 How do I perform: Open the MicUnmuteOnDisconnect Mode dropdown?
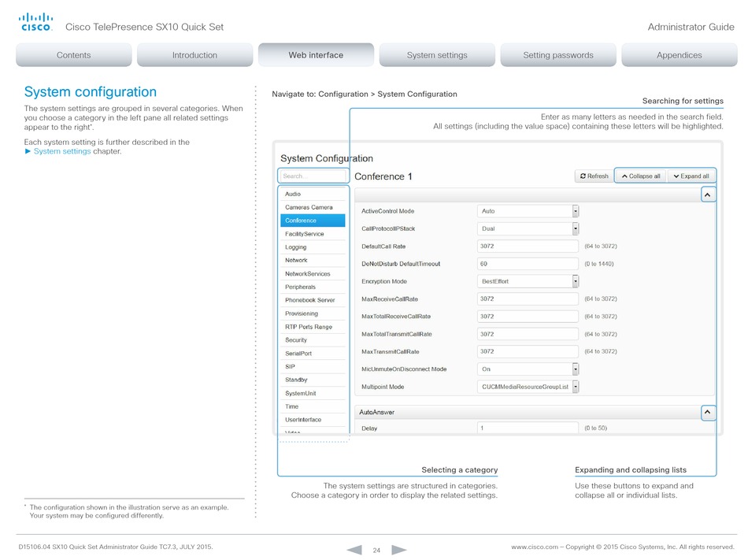coord(528,369)
